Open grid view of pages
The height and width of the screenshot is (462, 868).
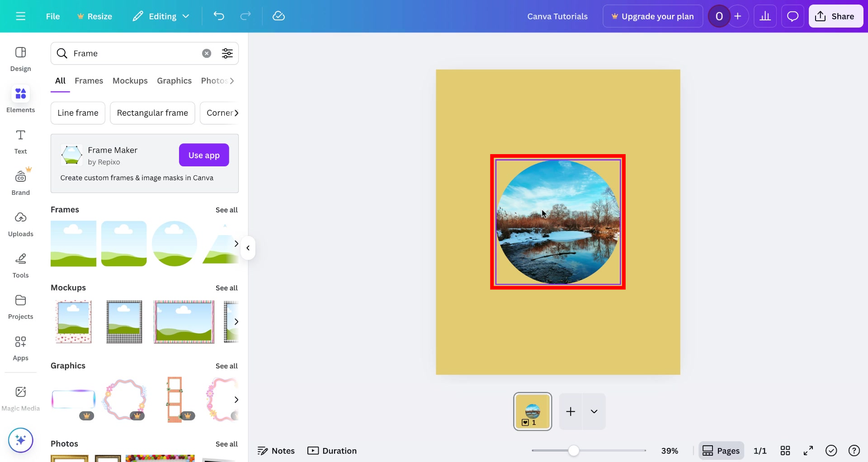click(785, 450)
